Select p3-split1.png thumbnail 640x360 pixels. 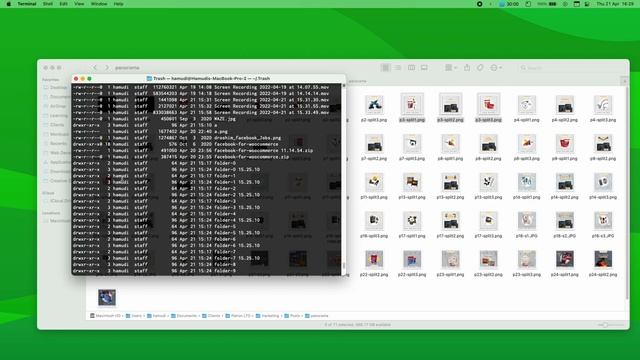[412, 104]
